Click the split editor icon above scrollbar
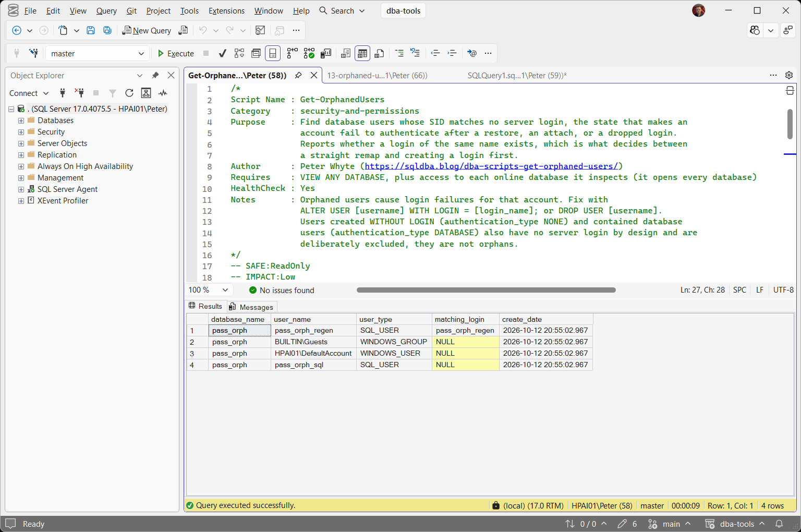This screenshot has height=532, width=801. tap(790, 91)
